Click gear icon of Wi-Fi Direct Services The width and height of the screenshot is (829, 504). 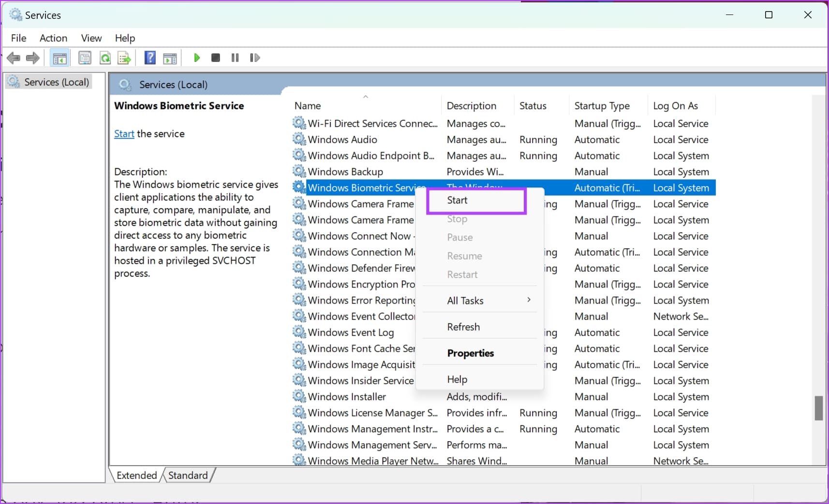click(299, 123)
